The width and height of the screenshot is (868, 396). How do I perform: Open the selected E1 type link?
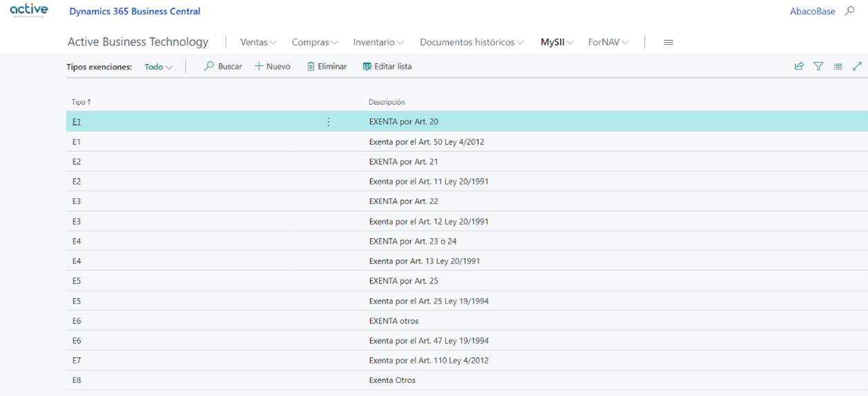[77, 122]
